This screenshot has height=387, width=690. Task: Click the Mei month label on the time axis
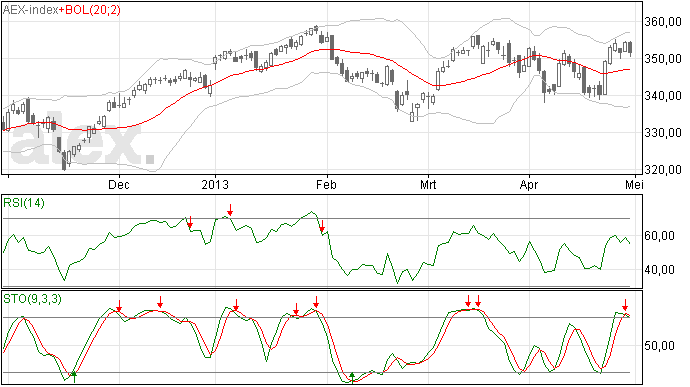pos(634,184)
